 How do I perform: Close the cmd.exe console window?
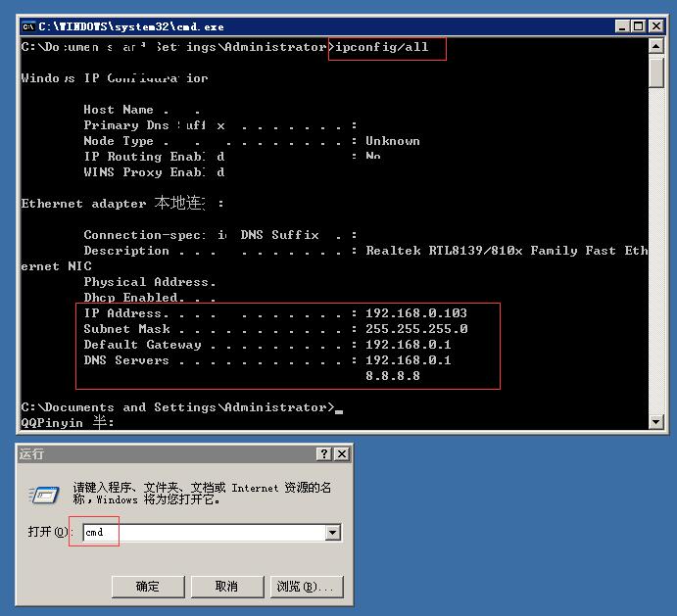tap(655, 26)
